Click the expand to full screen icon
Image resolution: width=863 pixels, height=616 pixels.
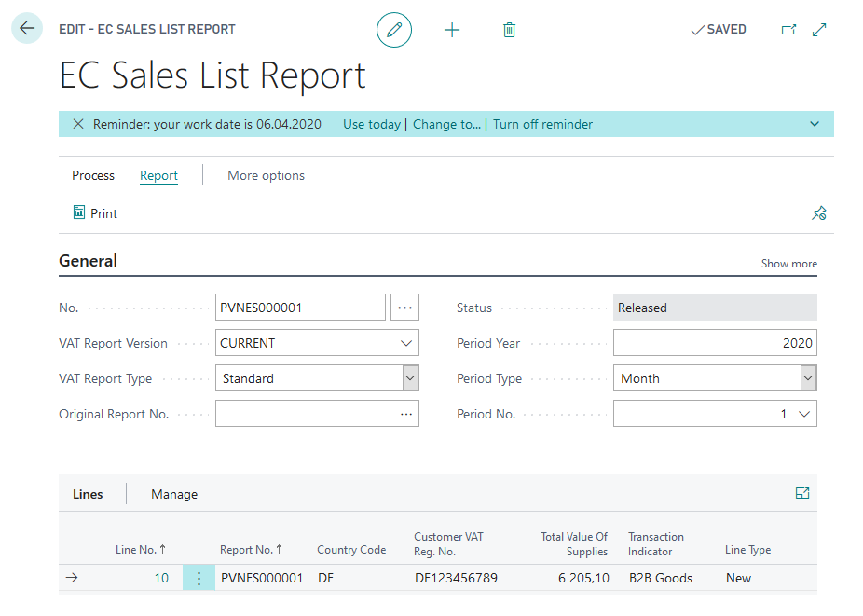[819, 30]
